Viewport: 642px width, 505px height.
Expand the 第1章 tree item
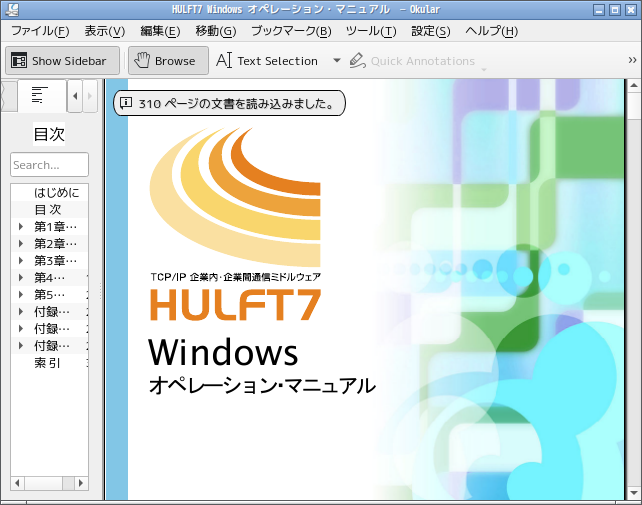[21, 226]
